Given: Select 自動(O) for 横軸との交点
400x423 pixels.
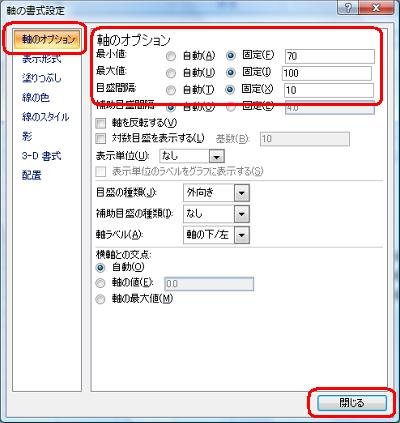Looking at the screenshot, I should pyautogui.click(x=100, y=267).
